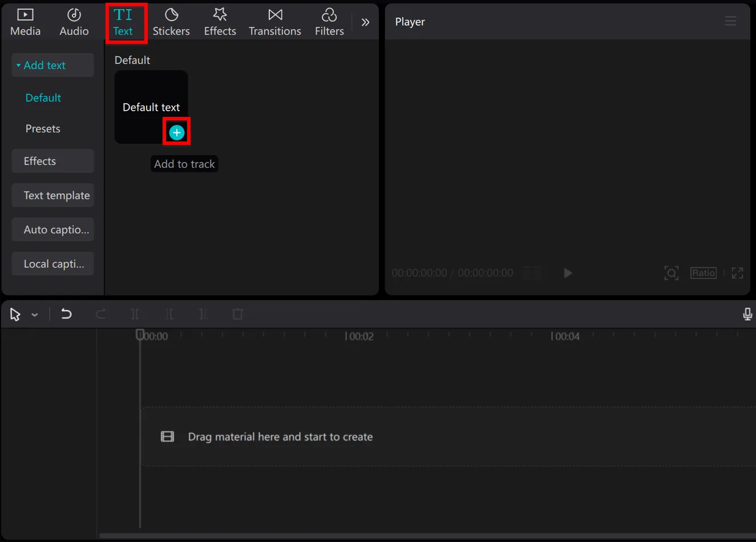The width and height of the screenshot is (756, 542).
Task: Enter fullscreen player view
Action: pyautogui.click(x=737, y=273)
